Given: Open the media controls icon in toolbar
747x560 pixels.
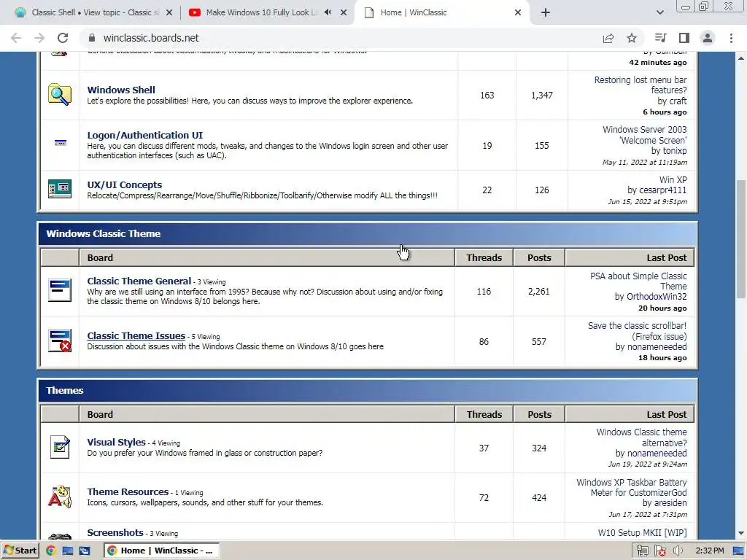Looking at the screenshot, I should (x=660, y=38).
